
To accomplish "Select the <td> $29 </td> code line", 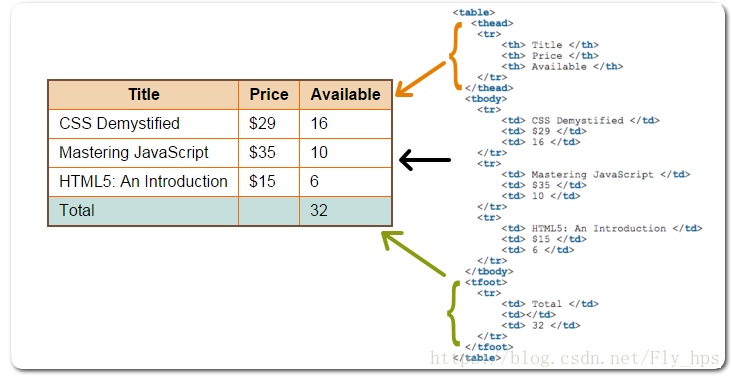I will tap(544, 131).
